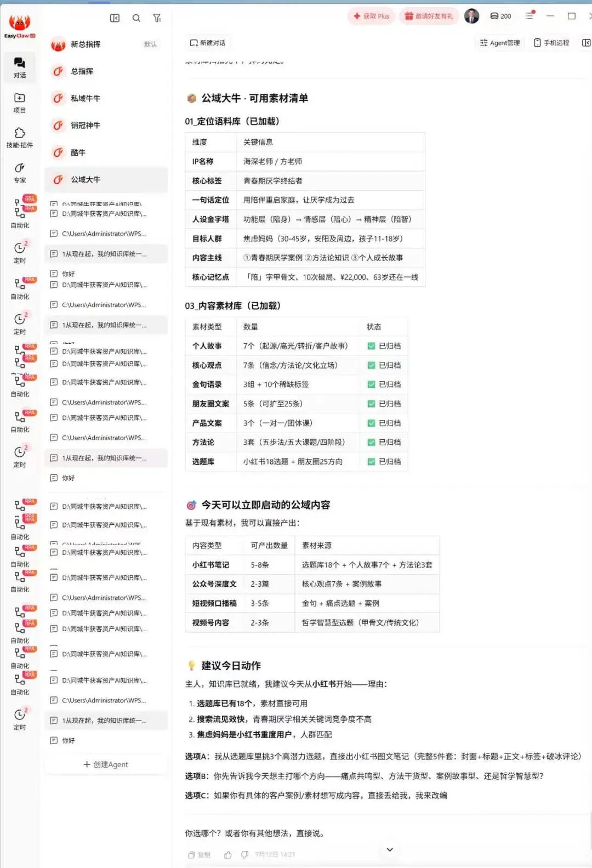Image resolution: width=592 pixels, height=868 pixels.
Task: Open the 项目 sidebar section
Action: pos(20,103)
